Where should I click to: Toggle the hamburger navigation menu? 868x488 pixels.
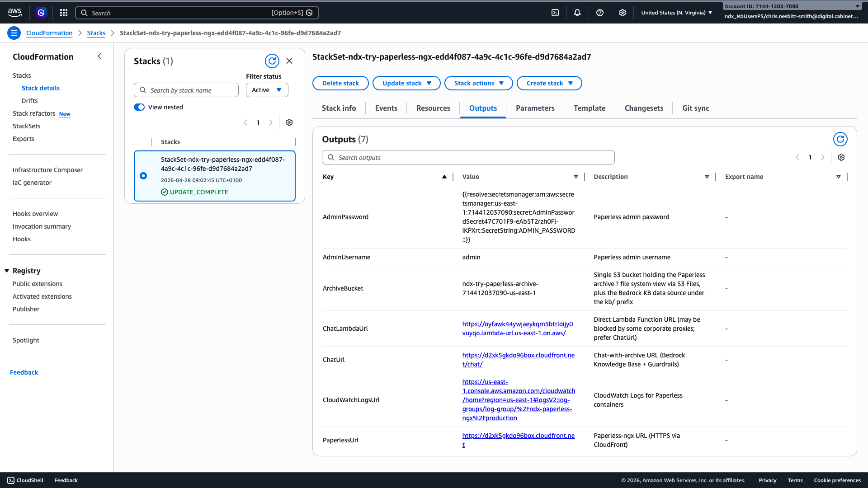pyautogui.click(x=14, y=33)
